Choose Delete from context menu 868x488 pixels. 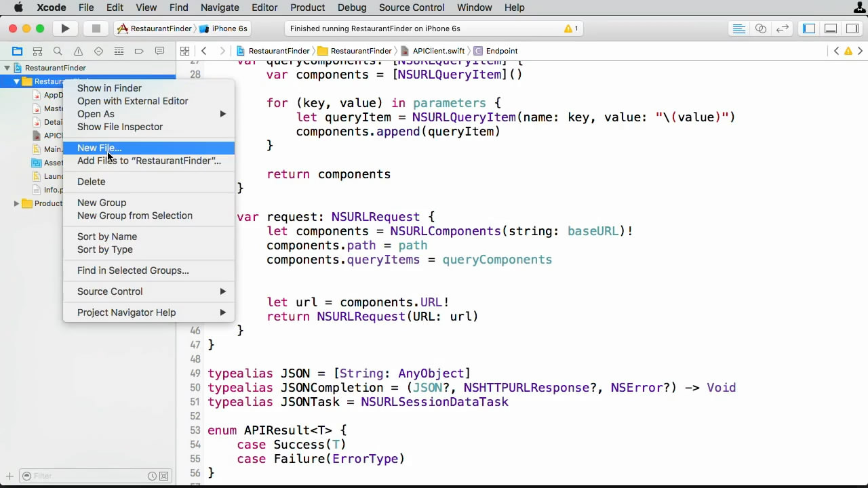[149, 182]
